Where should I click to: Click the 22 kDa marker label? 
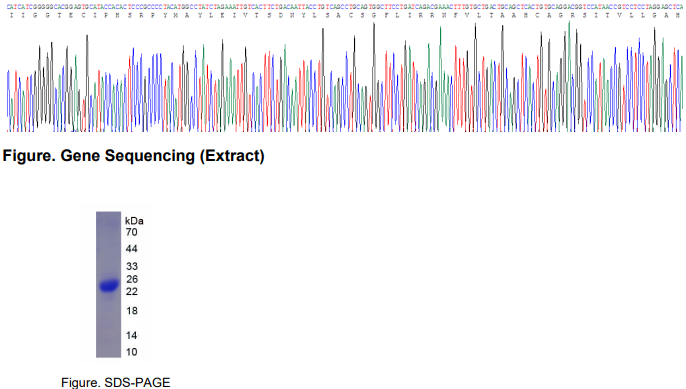[x=132, y=291]
